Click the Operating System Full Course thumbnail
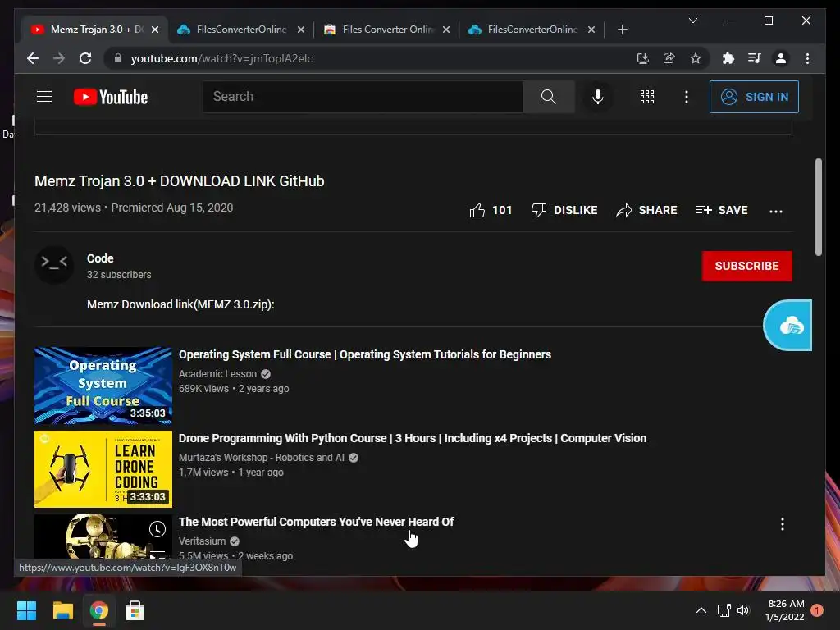 point(103,386)
